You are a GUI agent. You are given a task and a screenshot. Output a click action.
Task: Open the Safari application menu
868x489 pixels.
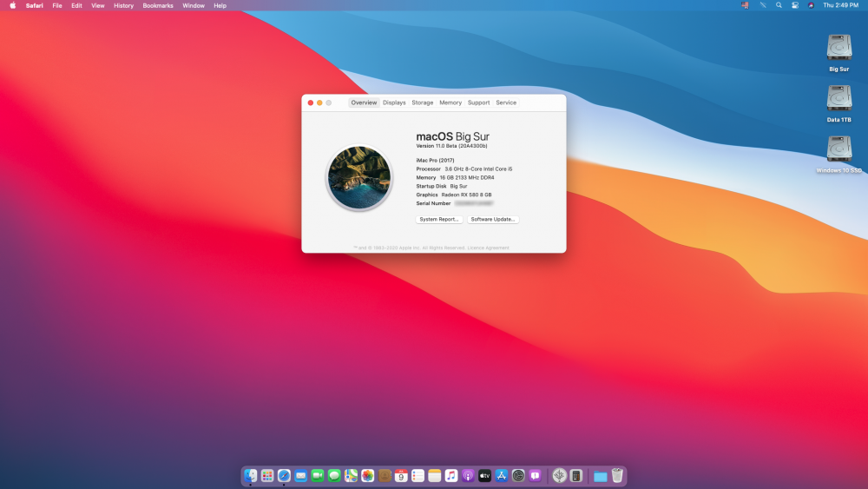(x=35, y=5)
